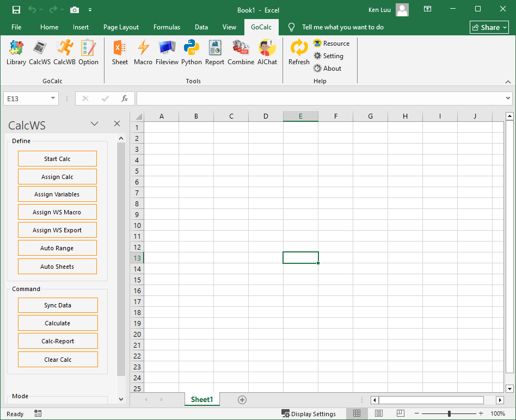This screenshot has height=420, width=516.
Task: Zoom in with the plus button
Action: click(x=481, y=413)
